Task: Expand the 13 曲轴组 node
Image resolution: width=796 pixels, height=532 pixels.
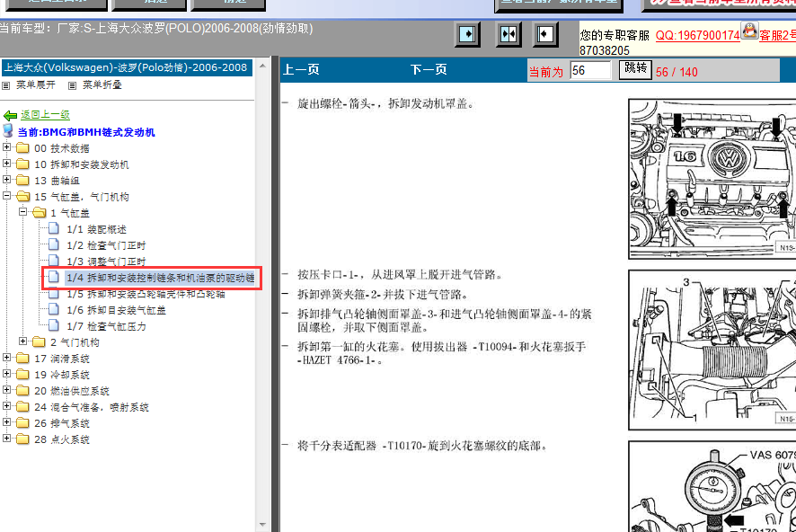Action: pos(6,180)
